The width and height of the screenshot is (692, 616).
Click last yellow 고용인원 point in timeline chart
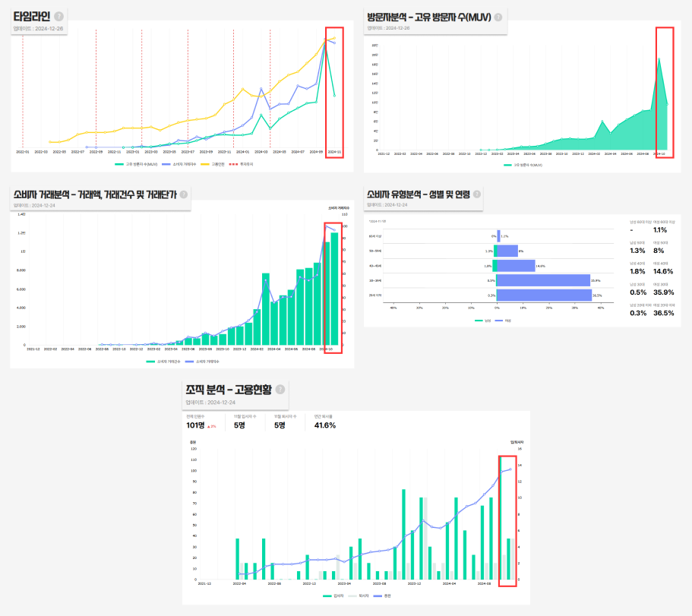tap(334, 38)
